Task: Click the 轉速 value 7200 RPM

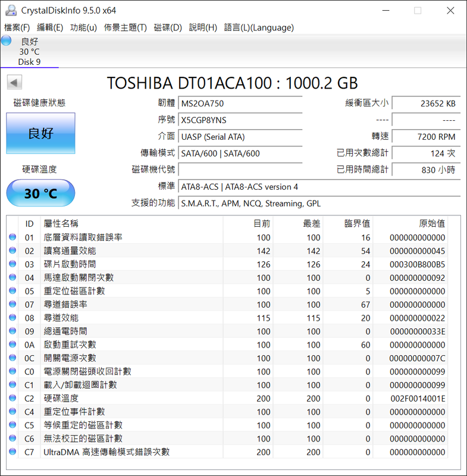Action: click(426, 137)
